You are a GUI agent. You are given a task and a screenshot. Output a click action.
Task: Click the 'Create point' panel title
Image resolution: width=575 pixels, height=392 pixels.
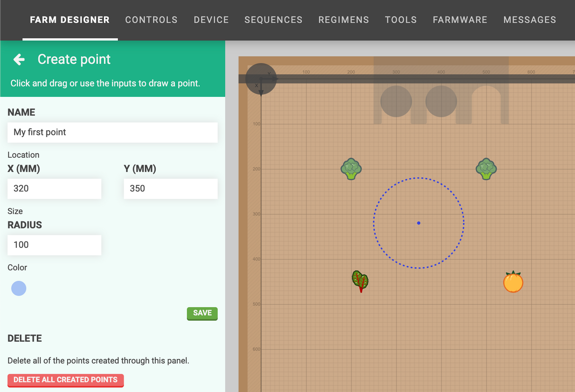coord(74,59)
